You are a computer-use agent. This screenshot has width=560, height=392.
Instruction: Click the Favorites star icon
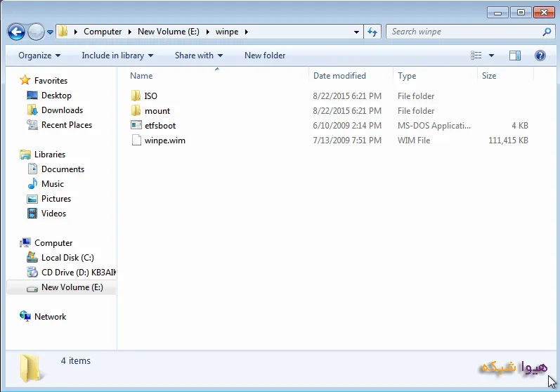(x=25, y=80)
